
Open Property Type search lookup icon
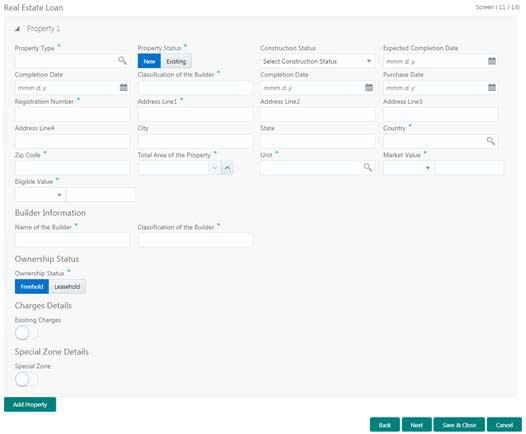tap(122, 61)
